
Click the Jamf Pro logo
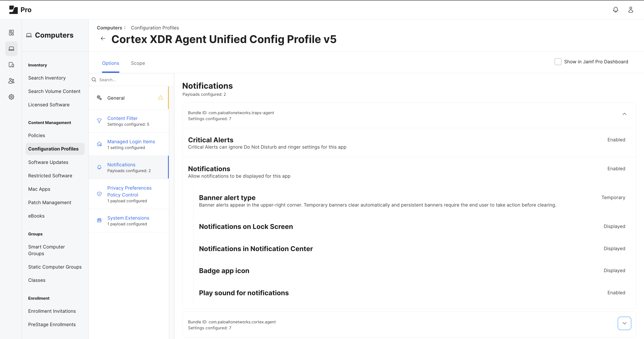tap(20, 10)
